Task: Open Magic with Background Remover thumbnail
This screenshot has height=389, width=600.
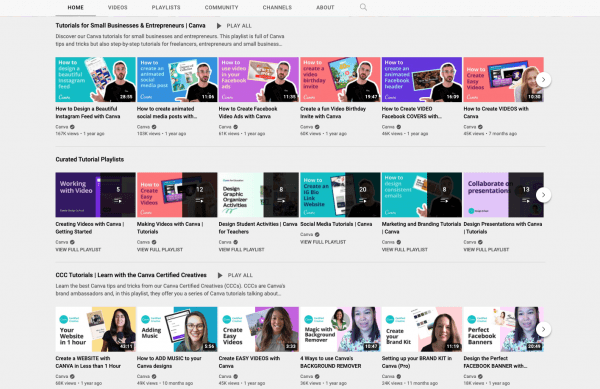Action: 340,329
